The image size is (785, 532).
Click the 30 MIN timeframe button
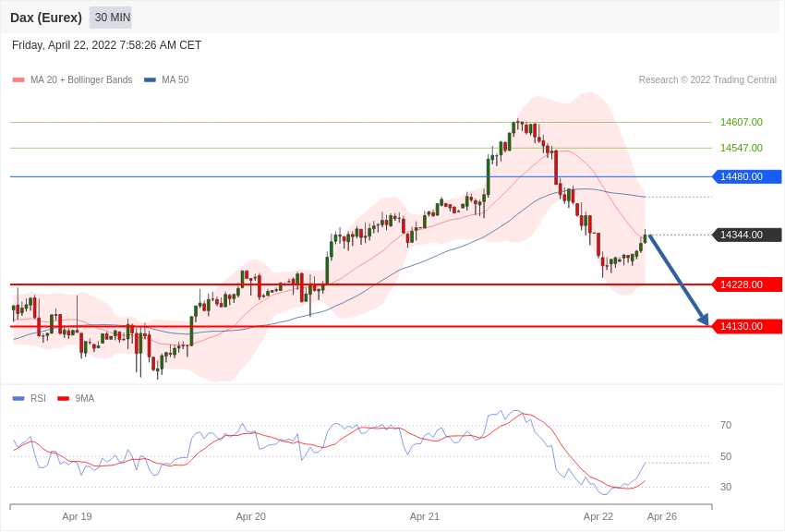(112, 18)
